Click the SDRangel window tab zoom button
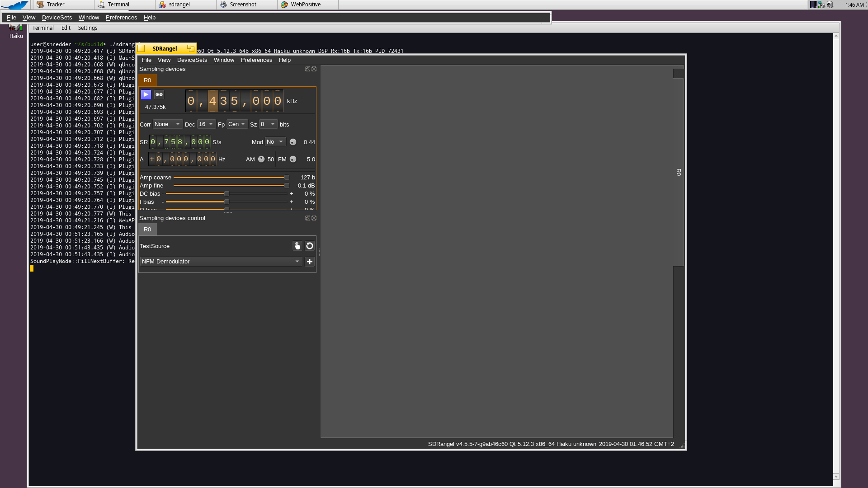The image size is (868, 488). pyautogui.click(x=191, y=48)
